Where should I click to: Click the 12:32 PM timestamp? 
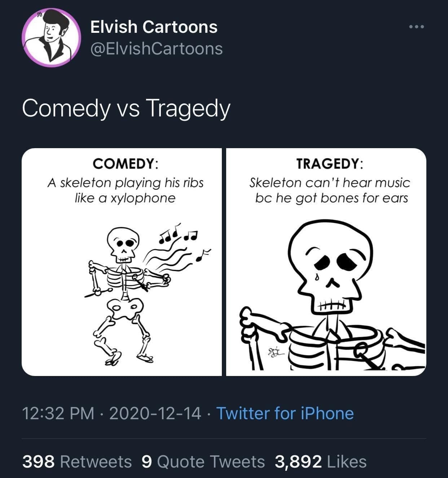pyautogui.click(x=58, y=413)
